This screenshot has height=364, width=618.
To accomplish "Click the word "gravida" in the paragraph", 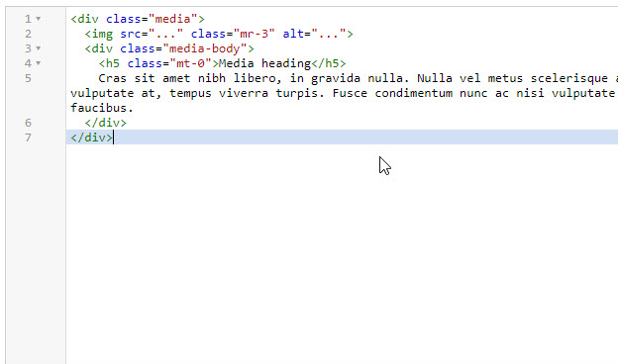I will tap(336, 79).
